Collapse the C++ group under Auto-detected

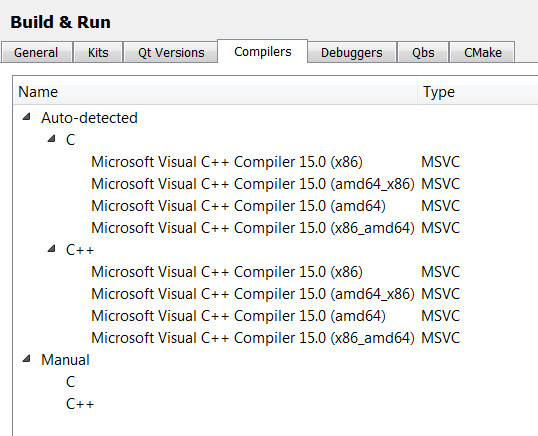[51, 249]
